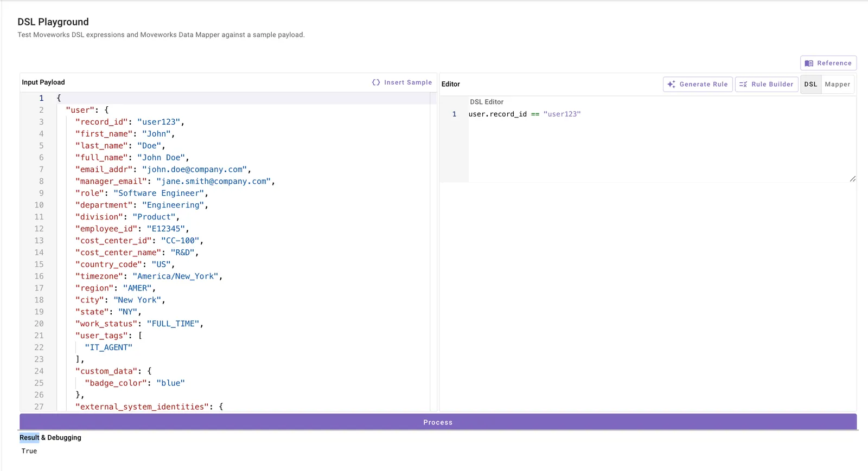This screenshot has width=868, height=471.
Task: Select the "IT_AGENT" tag value
Action: pos(108,348)
